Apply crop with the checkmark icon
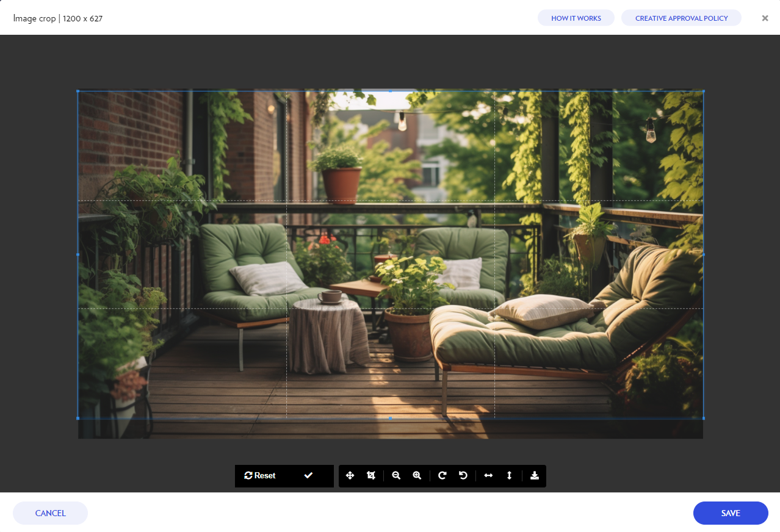 [x=308, y=476]
